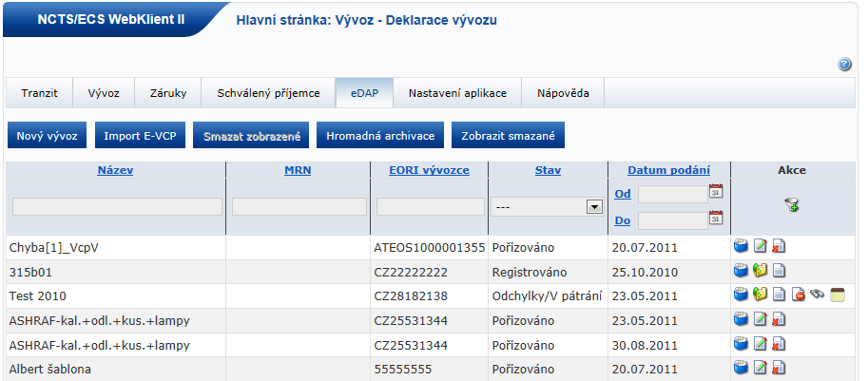868x381 pixels.
Task: Click the Zobrazit smazané button
Action: pyautogui.click(x=509, y=136)
